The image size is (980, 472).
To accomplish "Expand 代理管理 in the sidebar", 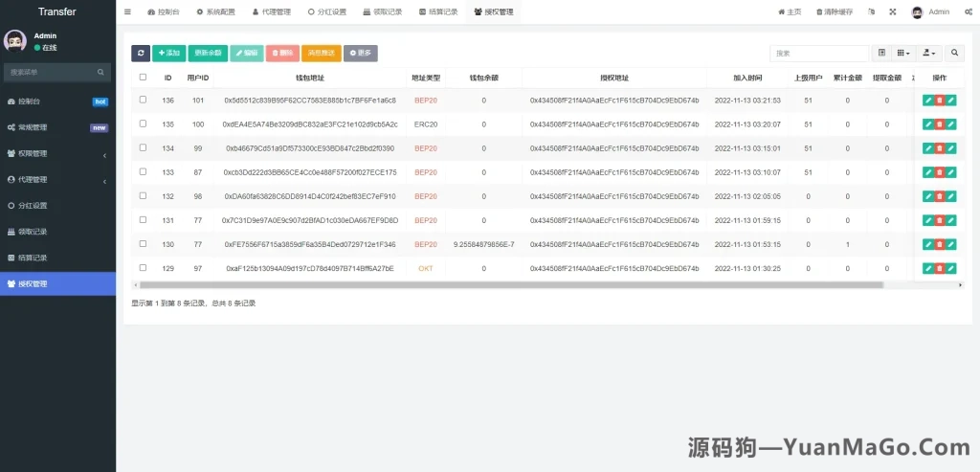I will (x=57, y=180).
